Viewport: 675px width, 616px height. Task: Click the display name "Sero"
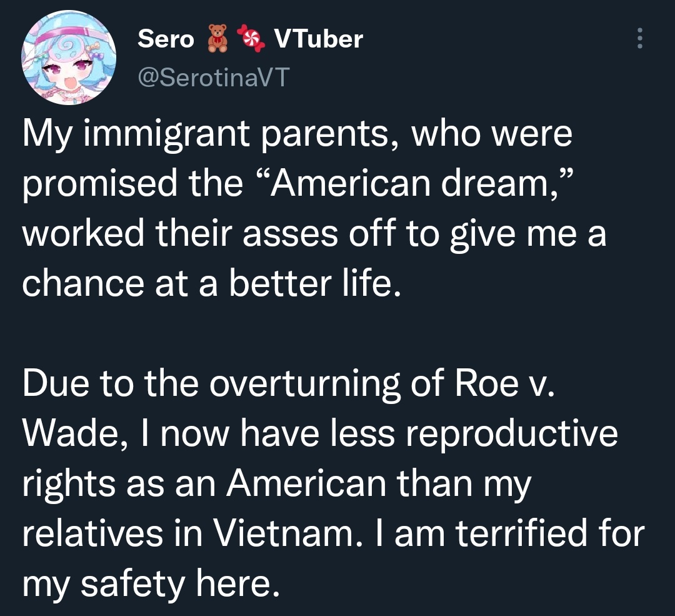166,39
